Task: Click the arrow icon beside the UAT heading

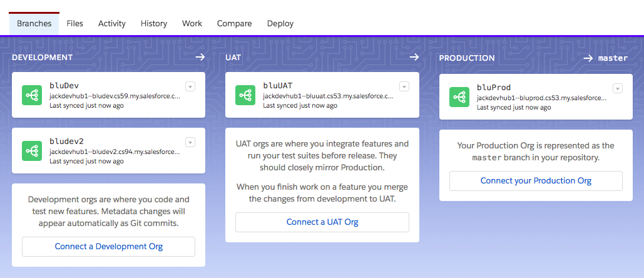Action: pyautogui.click(x=414, y=57)
